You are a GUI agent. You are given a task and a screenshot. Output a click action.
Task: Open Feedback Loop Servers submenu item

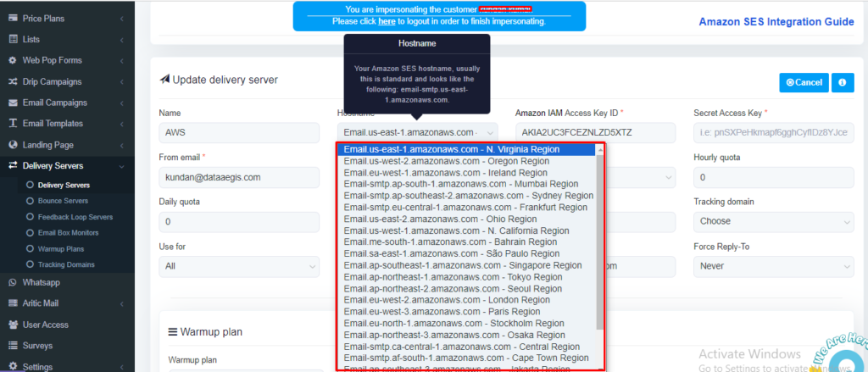point(75,217)
